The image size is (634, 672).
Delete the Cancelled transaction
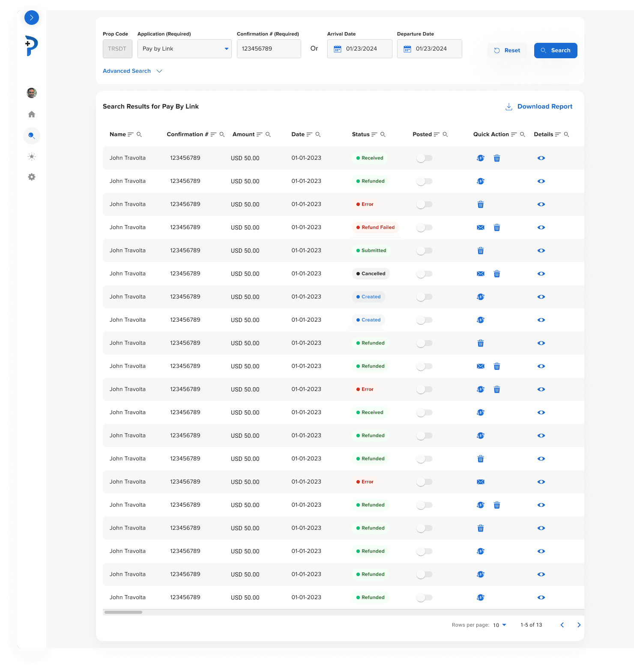(x=497, y=274)
